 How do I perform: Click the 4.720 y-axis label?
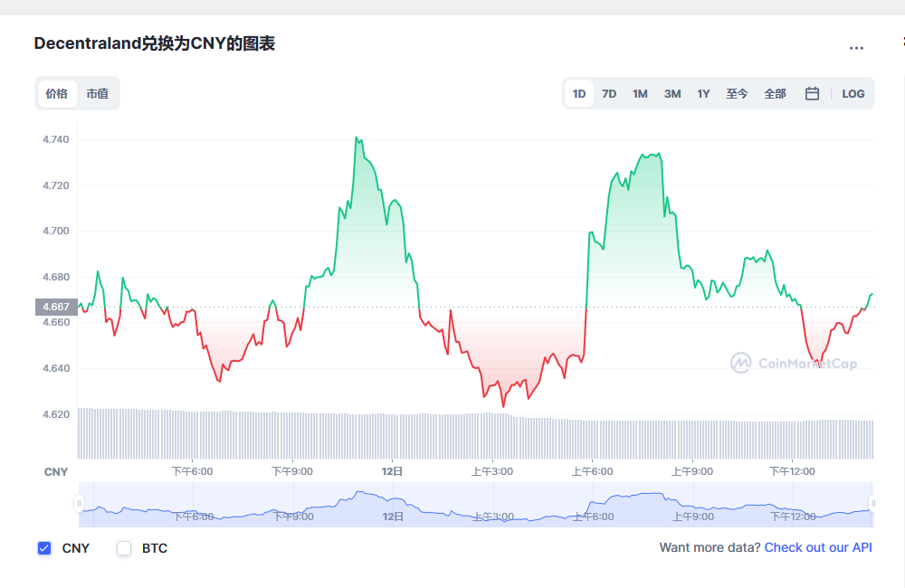(x=55, y=185)
